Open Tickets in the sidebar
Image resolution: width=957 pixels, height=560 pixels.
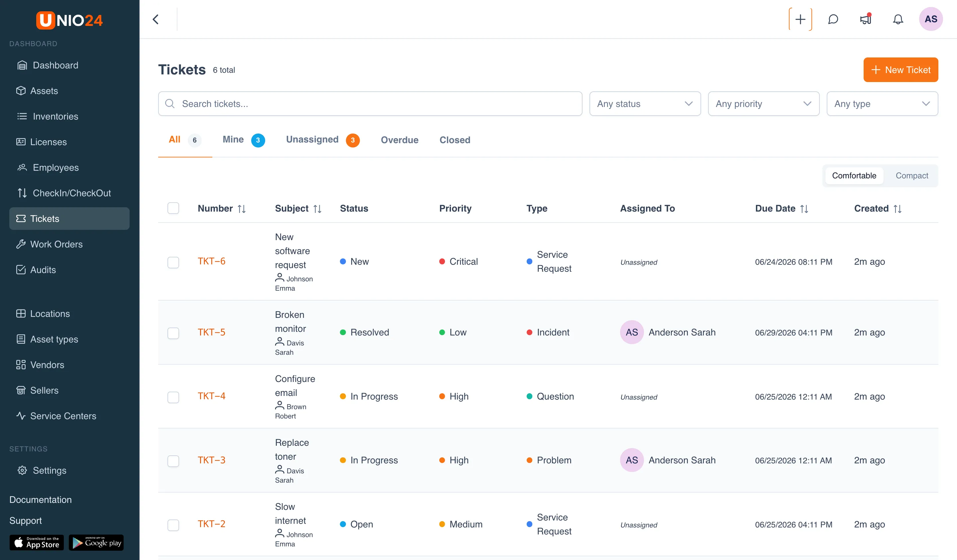tap(69, 219)
